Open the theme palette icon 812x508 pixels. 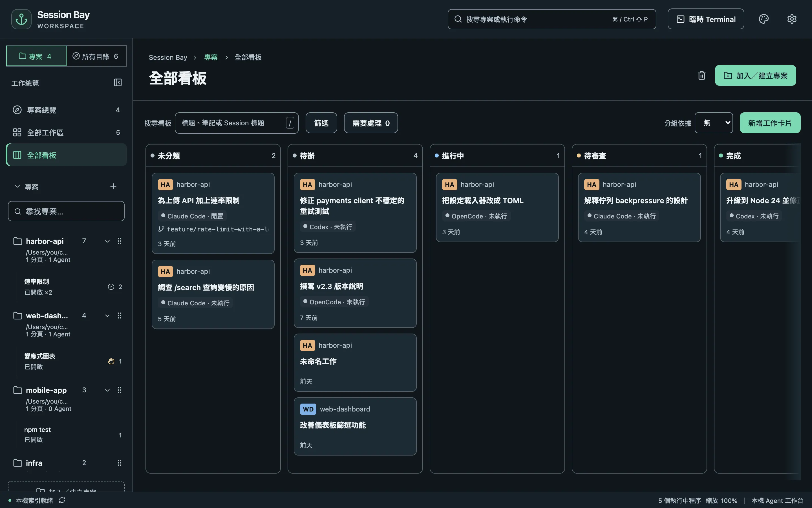pos(763,19)
